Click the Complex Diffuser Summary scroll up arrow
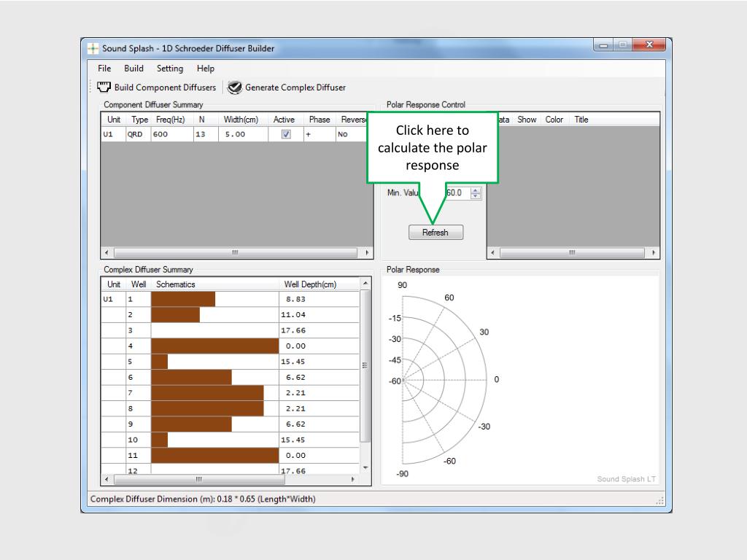Viewport: 747px width, 560px height. click(365, 284)
